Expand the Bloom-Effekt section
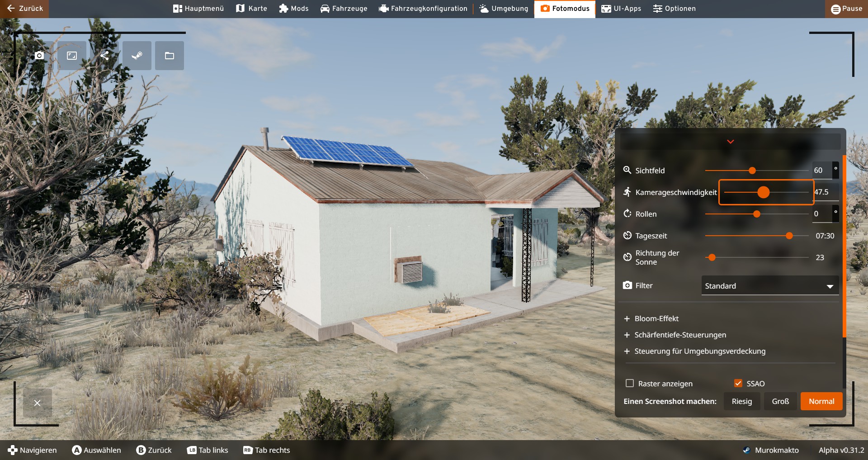Screen dimensions: 868x460 (651, 318)
